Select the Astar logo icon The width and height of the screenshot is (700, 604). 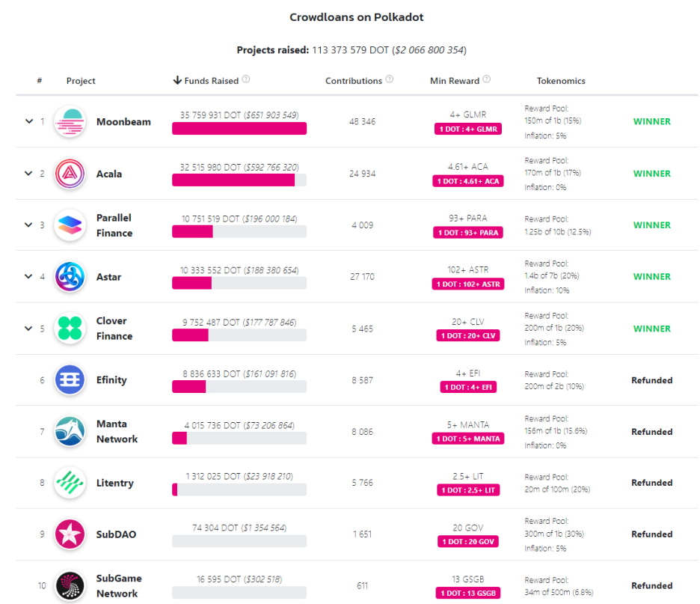[x=70, y=276]
